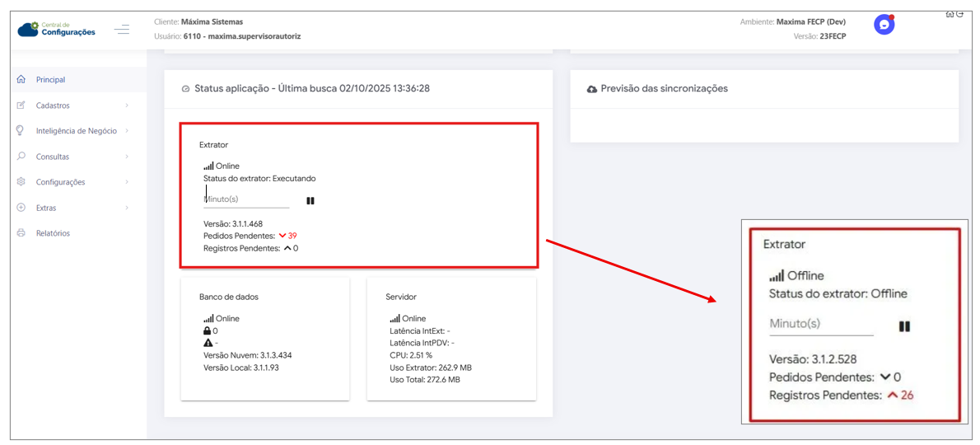The image size is (980, 445).
Task: Click signal bars beside Offline in the inset
Action: [x=777, y=275]
